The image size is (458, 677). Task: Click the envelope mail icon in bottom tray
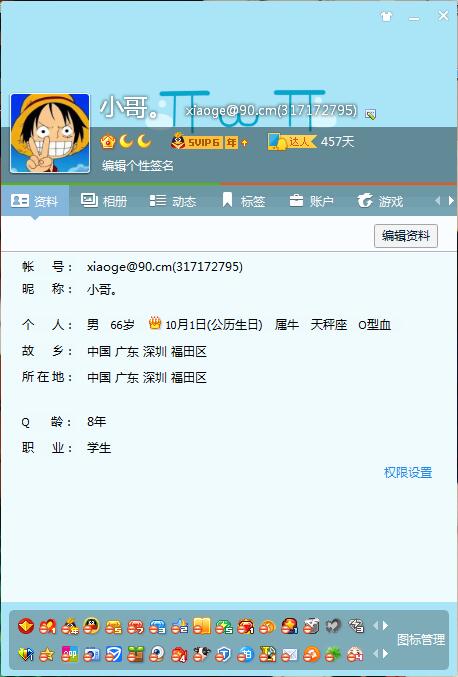click(x=289, y=655)
